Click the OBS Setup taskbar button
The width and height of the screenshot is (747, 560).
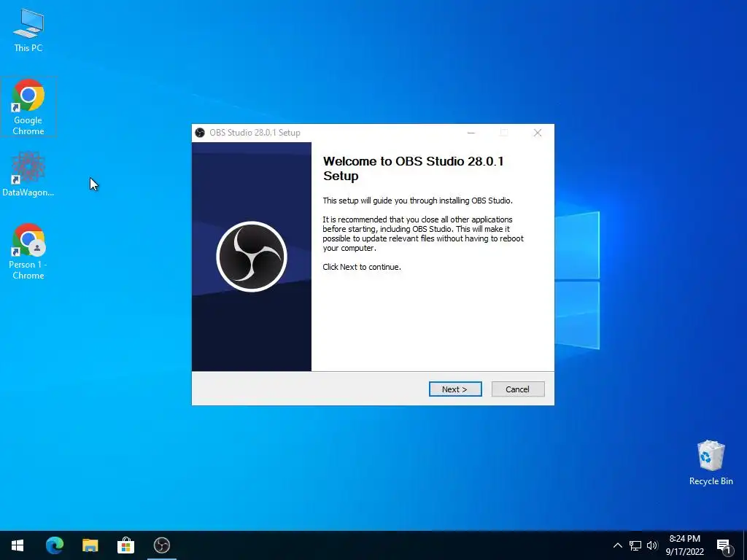coord(162,545)
